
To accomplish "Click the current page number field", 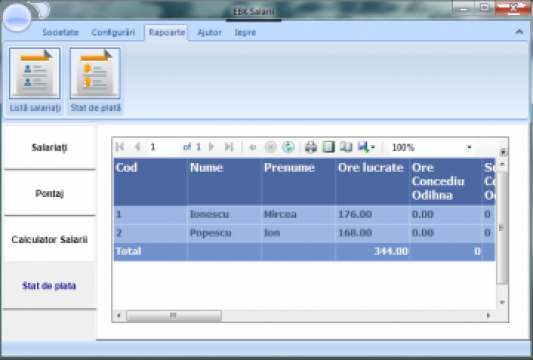I will coord(164,147).
